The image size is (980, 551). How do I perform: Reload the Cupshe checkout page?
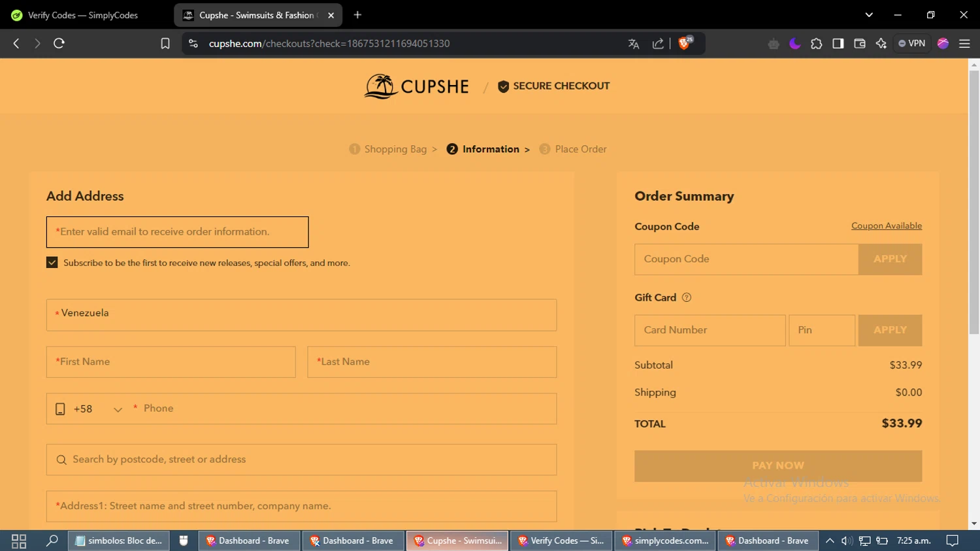(59, 43)
